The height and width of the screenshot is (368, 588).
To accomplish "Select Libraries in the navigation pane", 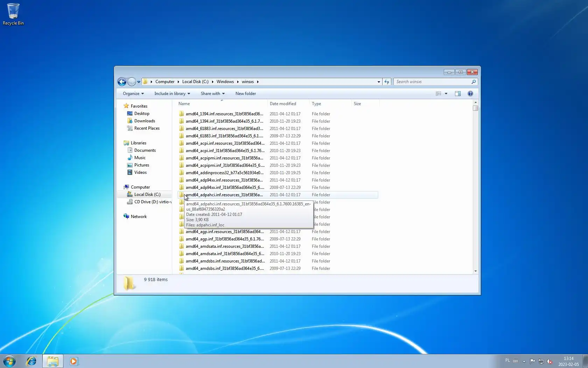I will click(x=139, y=143).
